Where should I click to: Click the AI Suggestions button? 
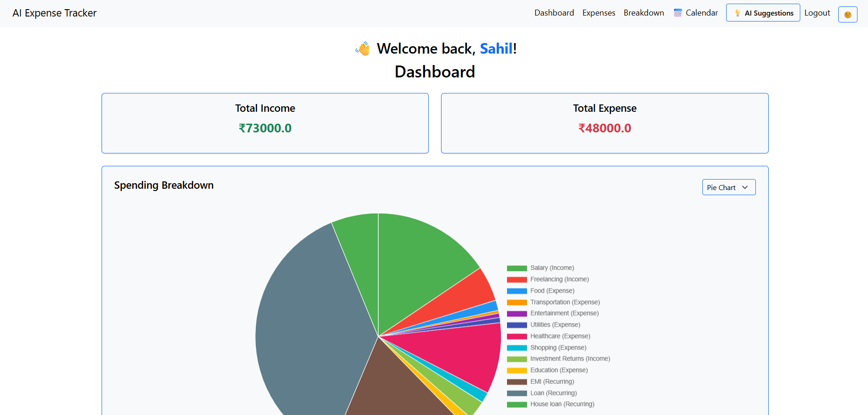763,12
